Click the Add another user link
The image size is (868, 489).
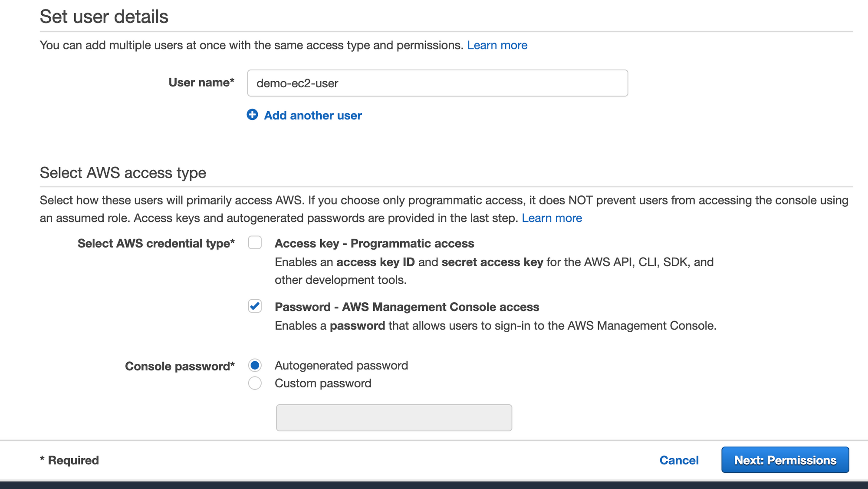312,116
